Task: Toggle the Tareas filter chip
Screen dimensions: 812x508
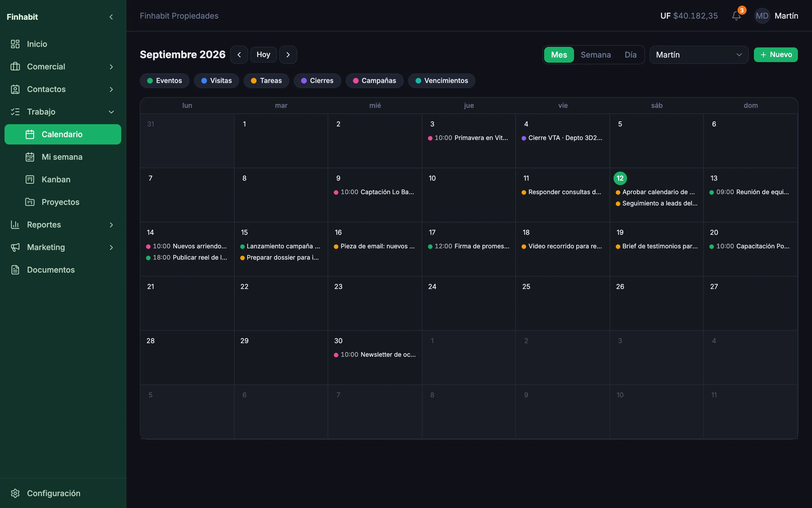Action: coord(266,81)
